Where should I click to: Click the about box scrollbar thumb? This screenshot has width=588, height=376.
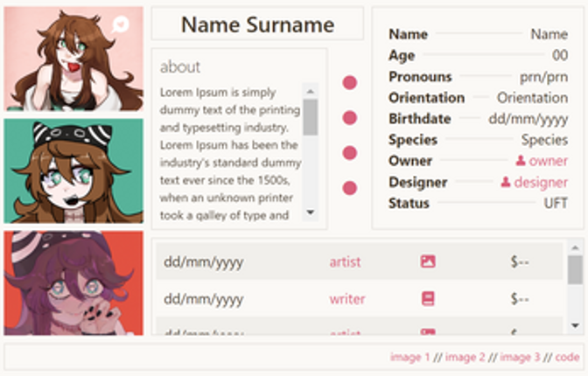tap(310, 117)
